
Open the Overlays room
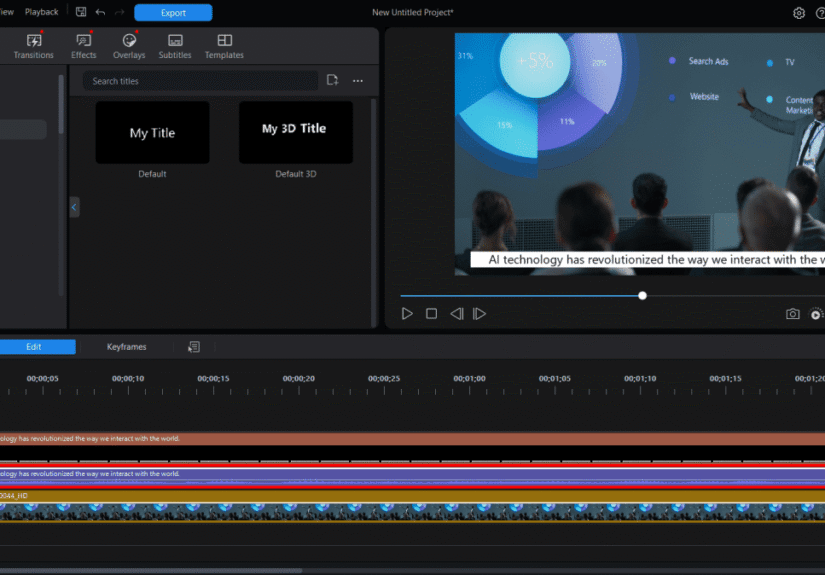129,46
